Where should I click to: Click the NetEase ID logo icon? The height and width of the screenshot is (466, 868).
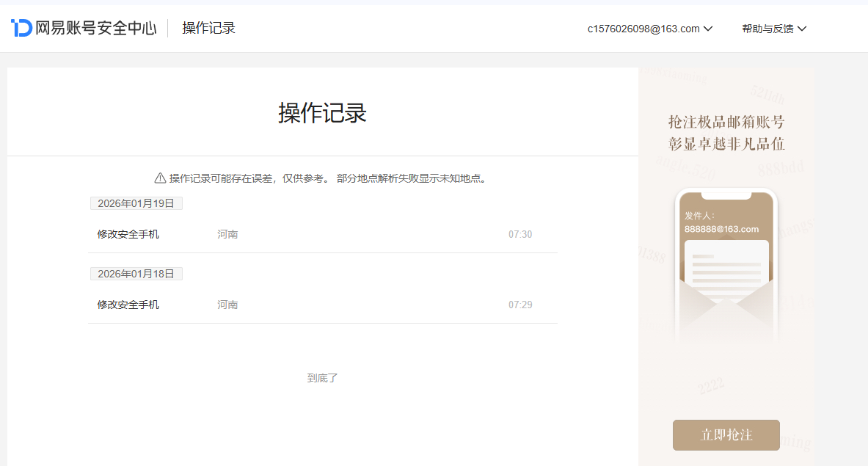[21, 28]
